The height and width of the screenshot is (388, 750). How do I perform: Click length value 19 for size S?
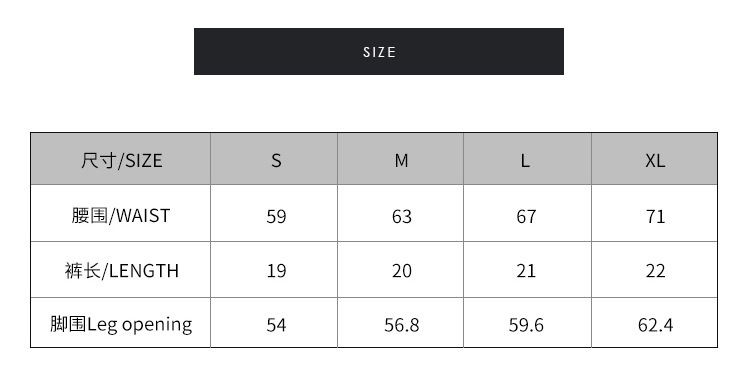pyautogui.click(x=276, y=271)
